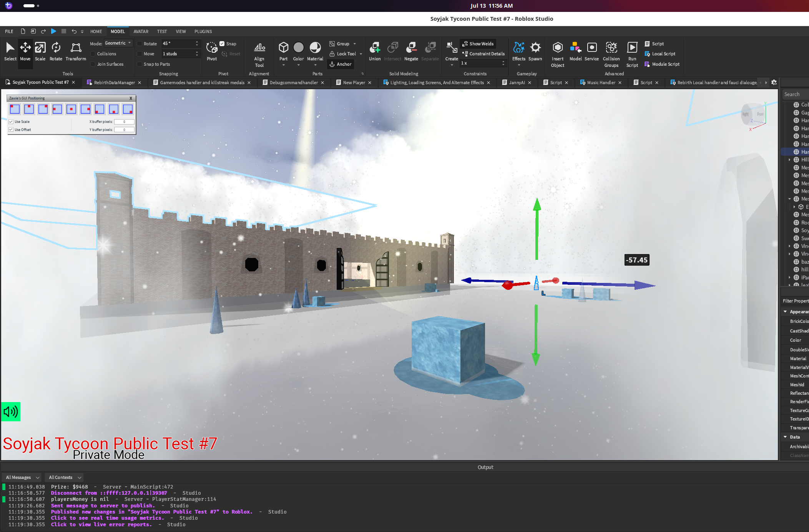Toggle Show Welds
The image size is (809, 532).
478,44
